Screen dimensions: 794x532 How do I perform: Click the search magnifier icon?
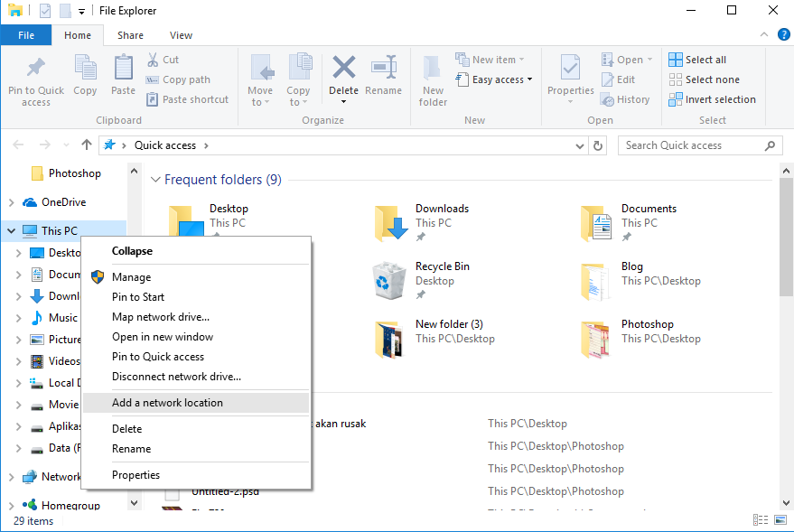click(x=770, y=145)
